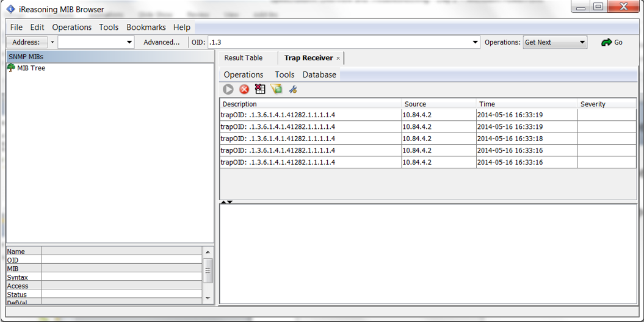The width and height of the screenshot is (644, 323).
Task: Open the Bookmarks menu
Action: click(x=146, y=27)
